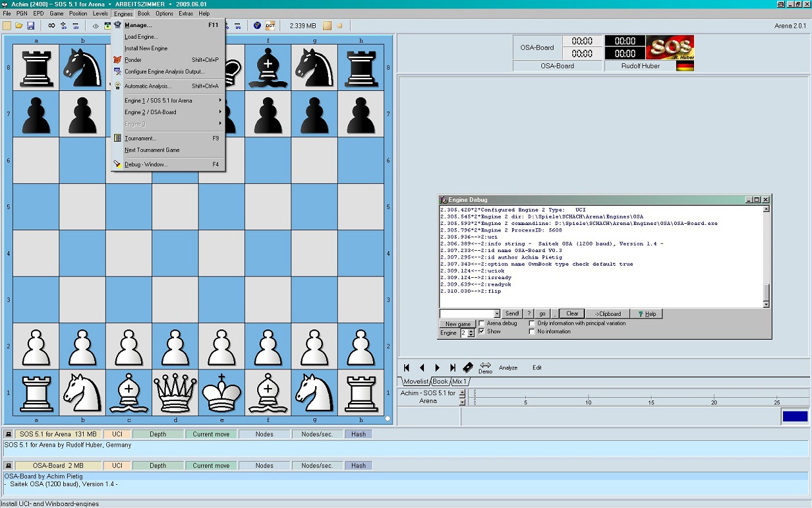Image resolution: width=812 pixels, height=508 pixels.
Task: Select Configure Engine Analysis Output...
Action: click(168, 72)
